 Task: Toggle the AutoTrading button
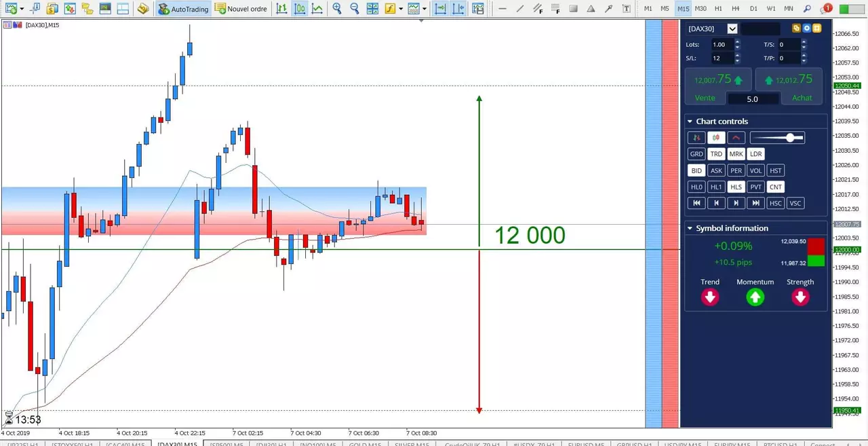click(x=184, y=9)
